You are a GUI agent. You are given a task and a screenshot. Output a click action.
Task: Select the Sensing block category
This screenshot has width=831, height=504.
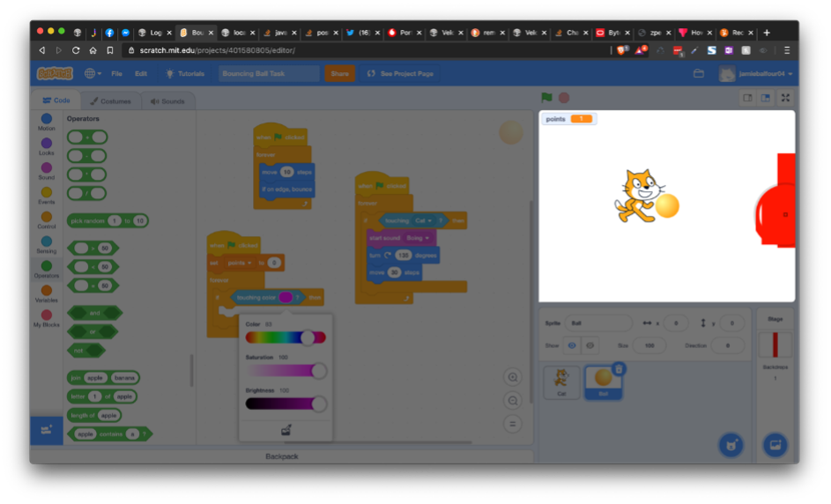point(46,245)
